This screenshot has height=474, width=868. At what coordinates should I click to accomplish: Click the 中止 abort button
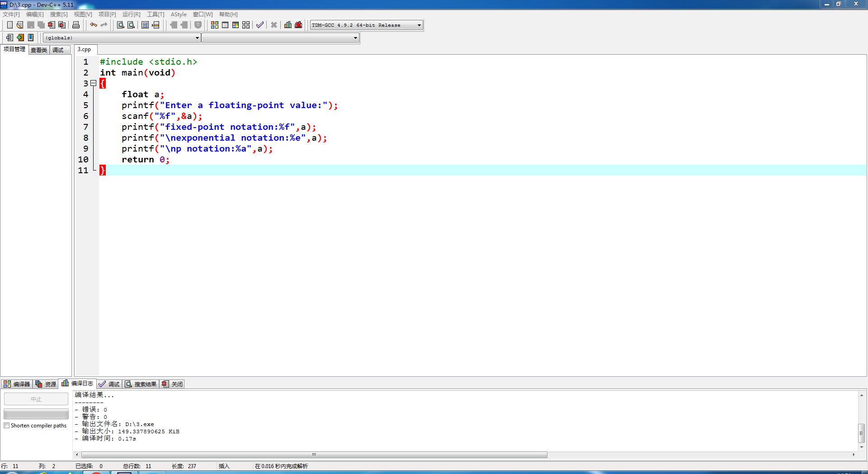pos(36,399)
